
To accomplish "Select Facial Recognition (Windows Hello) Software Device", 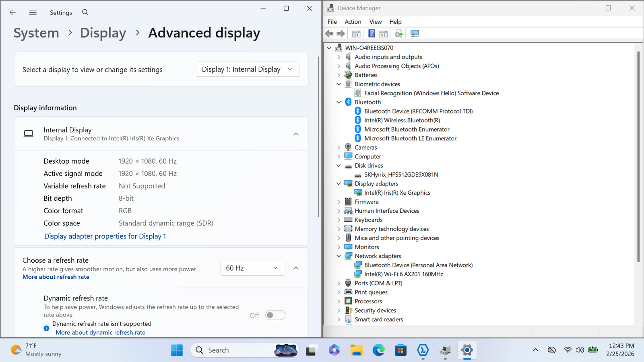I will 431,93.
